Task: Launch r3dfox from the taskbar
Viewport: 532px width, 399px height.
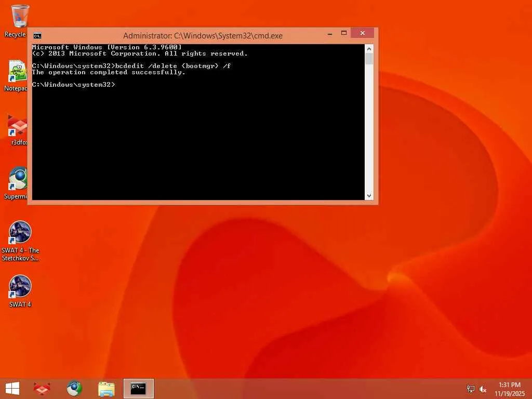Action: coord(42,389)
